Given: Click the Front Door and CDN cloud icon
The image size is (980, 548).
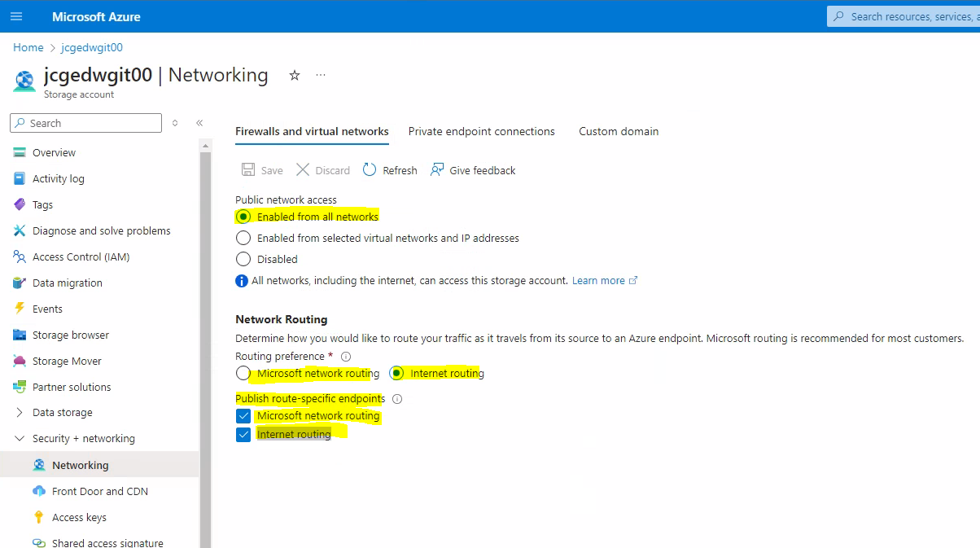Looking at the screenshot, I should 39,491.
